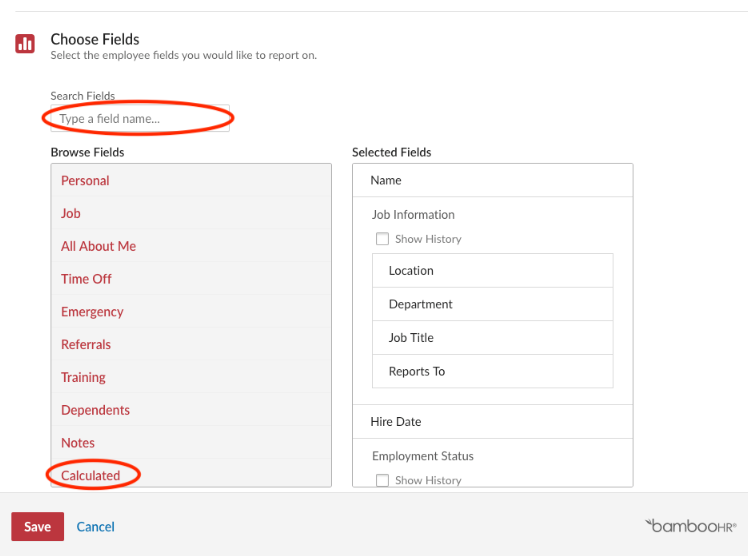Enable Show History under Job Information
Viewport: 748px width, 556px height.
coord(383,238)
